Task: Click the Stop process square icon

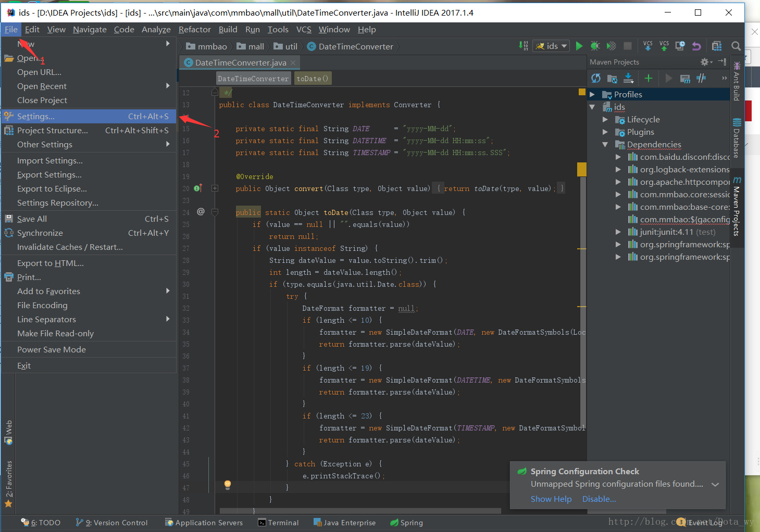Action: point(628,46)
